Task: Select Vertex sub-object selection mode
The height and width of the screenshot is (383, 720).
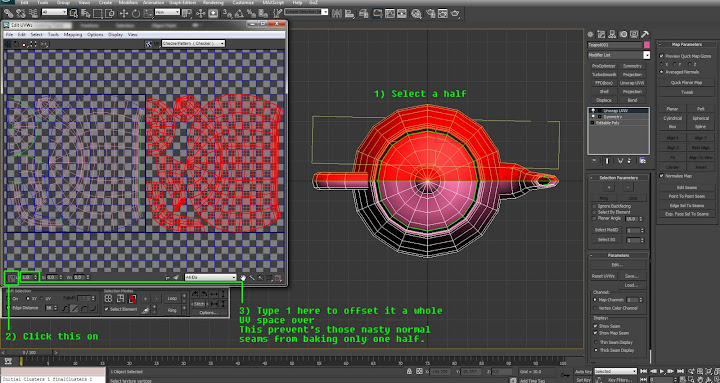Action: tap(108, 299)
